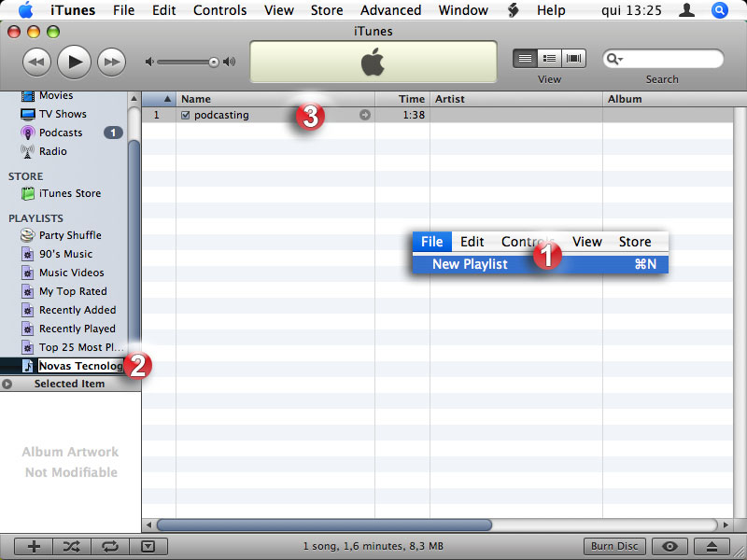The image size is (747, 560).
Task: Open the Window menu
Action: click(x=463, y=10)
